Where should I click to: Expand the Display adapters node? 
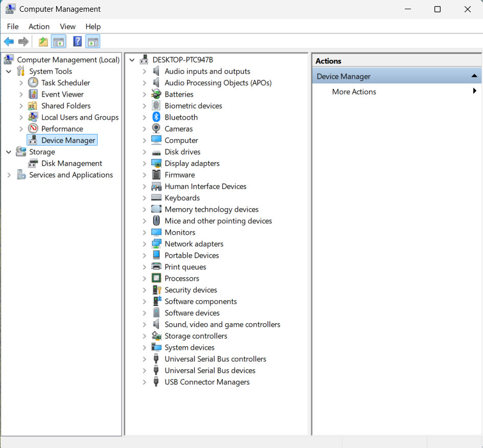pos(144,163)
